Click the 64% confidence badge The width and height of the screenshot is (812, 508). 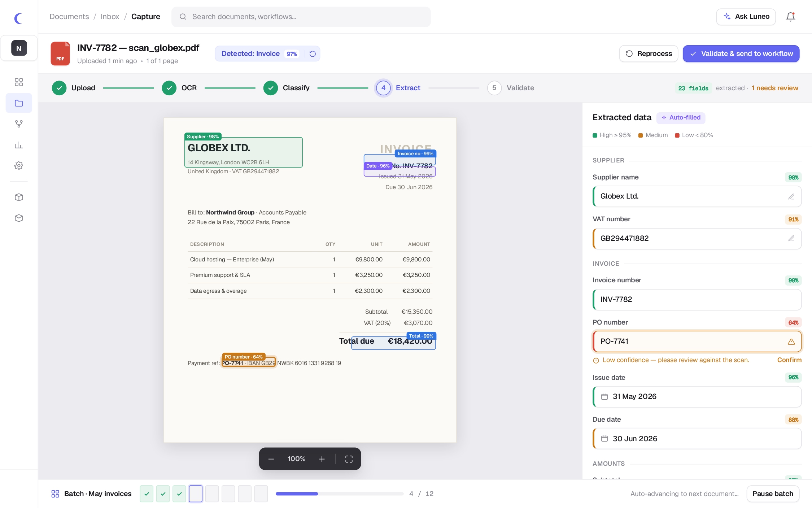coord(793,322)
